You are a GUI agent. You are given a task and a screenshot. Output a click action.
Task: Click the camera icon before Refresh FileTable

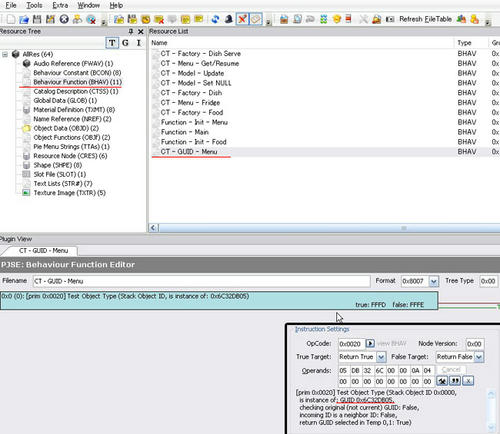tap(390, 19)
